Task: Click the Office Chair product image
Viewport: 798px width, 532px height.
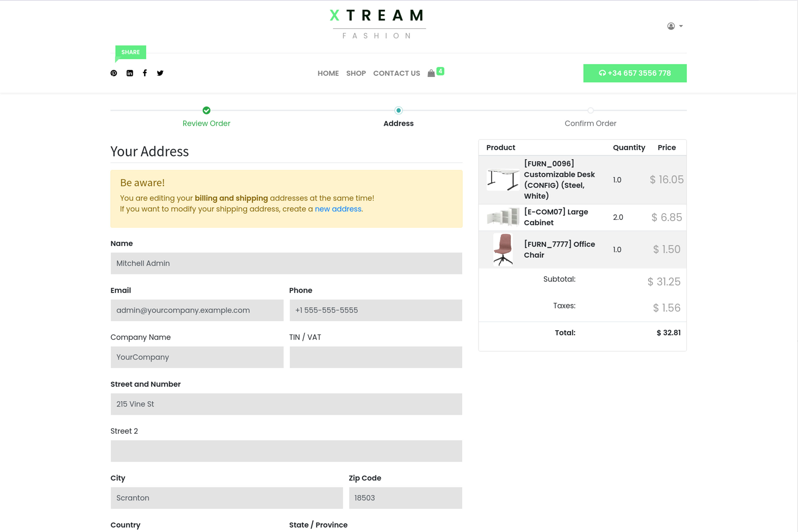Action: tap(503, 250)
